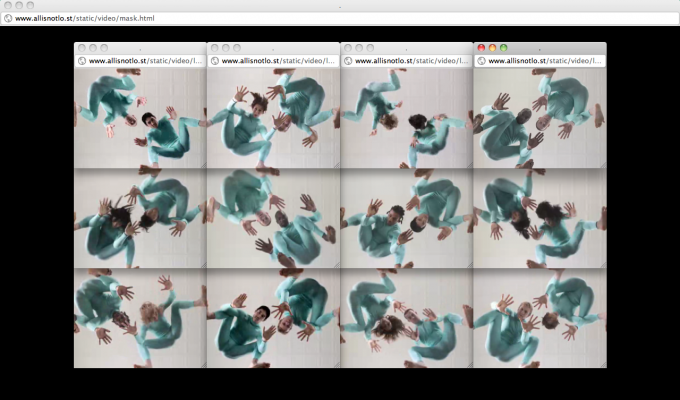Click the dancers video inside the active fourth popup
The image size is (680, 400).
(x=539, y=115)
